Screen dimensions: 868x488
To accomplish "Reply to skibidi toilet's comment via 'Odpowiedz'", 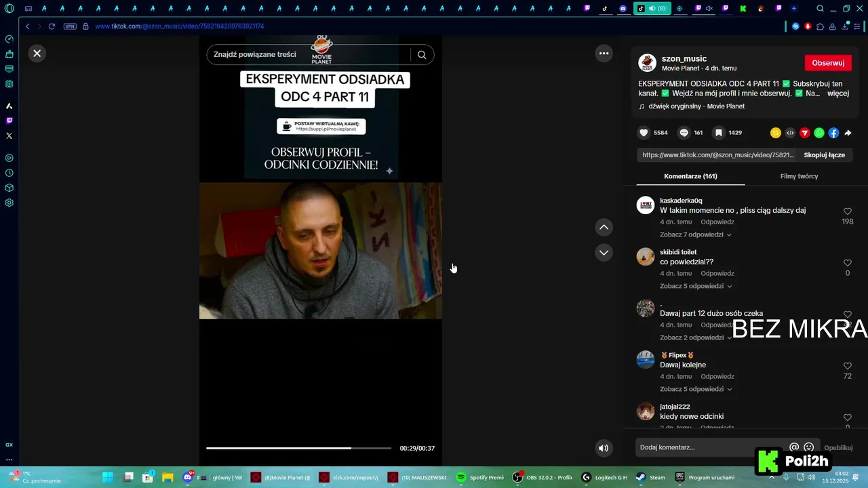I will pyautogui.click(x=717, y=273).
